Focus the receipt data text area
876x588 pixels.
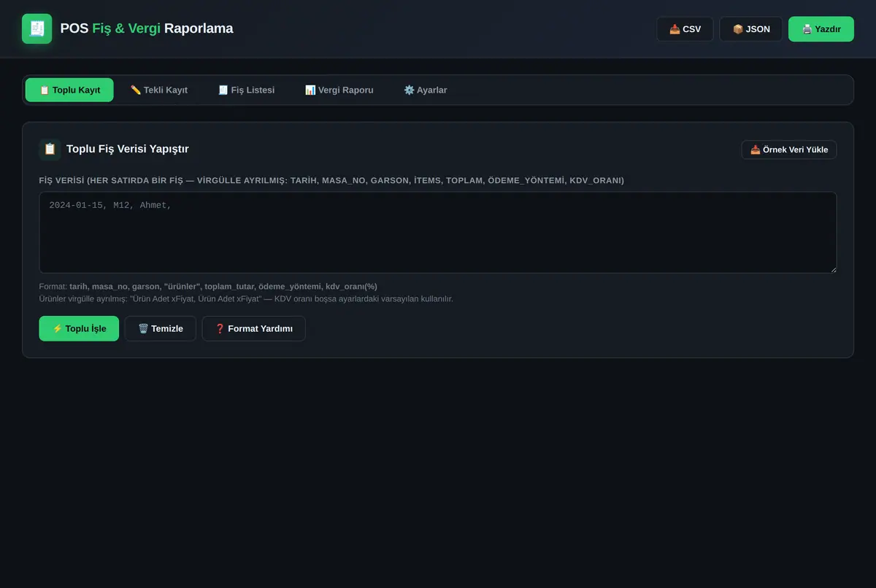[x=438, y=233]
